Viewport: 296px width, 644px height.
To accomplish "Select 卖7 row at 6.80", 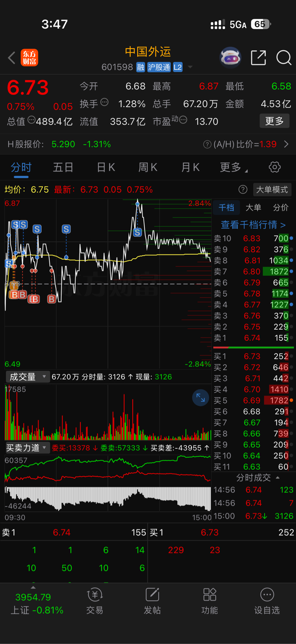I will click(x=253, y=271).
